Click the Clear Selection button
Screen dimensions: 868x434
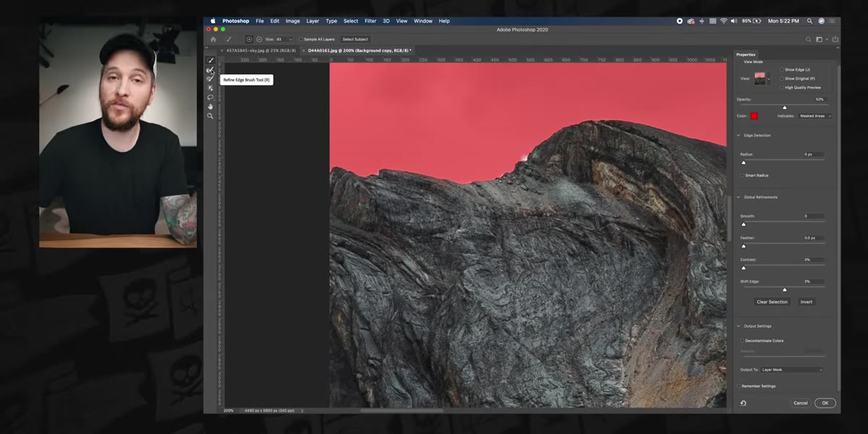[x=773, y=302]
